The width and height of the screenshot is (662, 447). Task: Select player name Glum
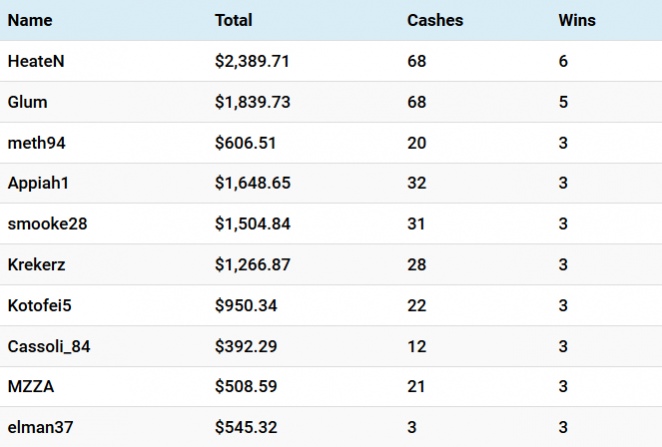pyautogui.click(x=27, y=102)
